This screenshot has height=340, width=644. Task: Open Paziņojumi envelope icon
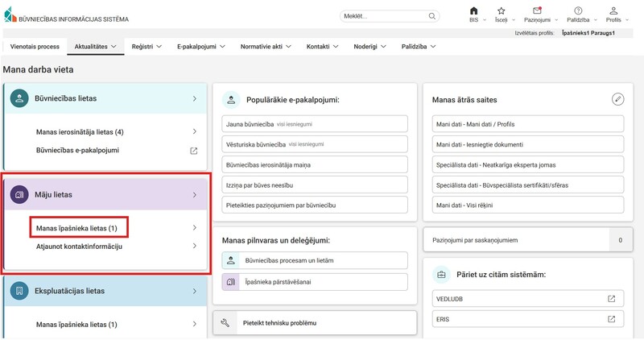coord(537,10)
